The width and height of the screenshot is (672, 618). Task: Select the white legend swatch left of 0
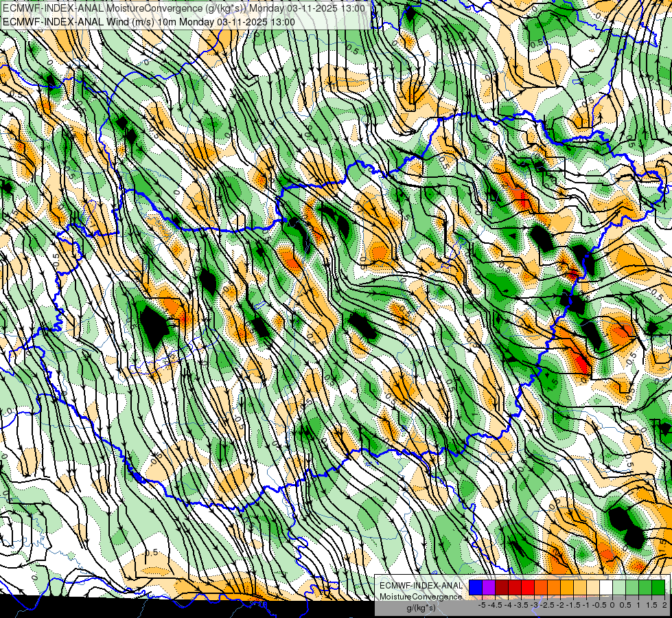coord(606,588)
